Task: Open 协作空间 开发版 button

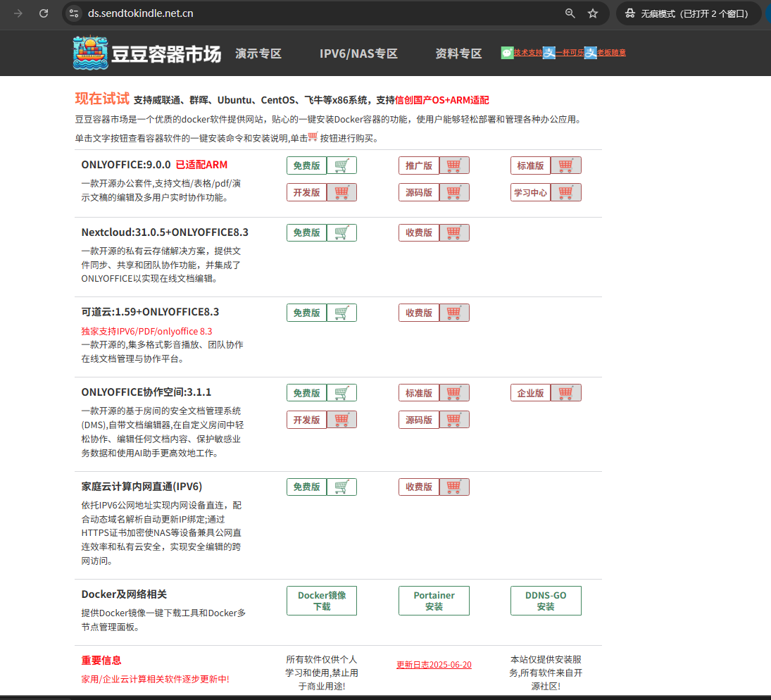Action: pyautogui.click(x=307, y=420)
